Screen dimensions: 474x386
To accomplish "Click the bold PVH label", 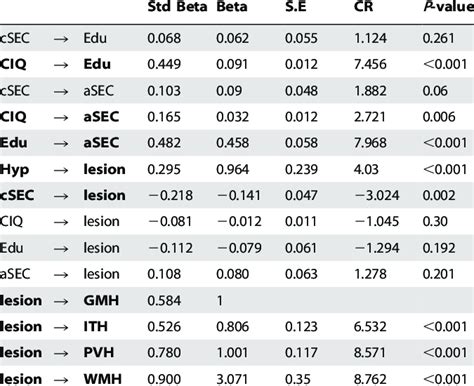I will (x=99, y=352).
